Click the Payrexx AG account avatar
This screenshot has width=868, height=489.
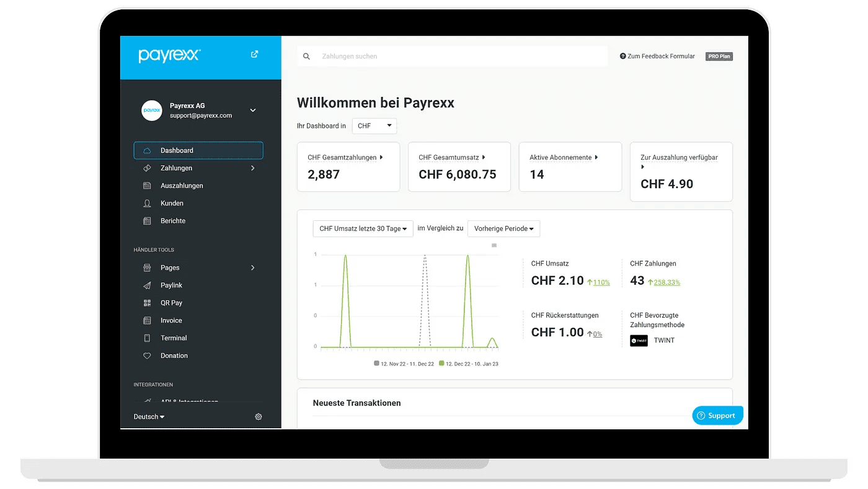[x=152, y=110]
